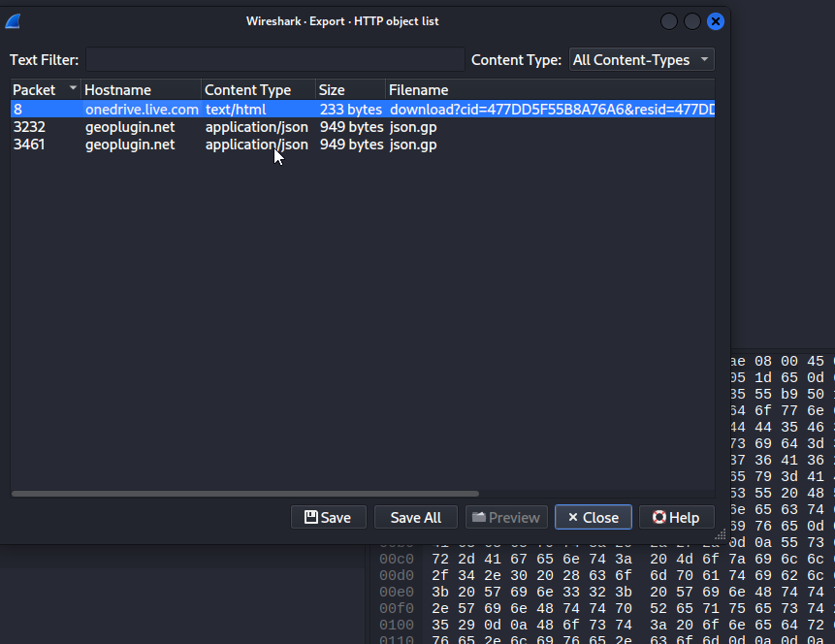Screen dimensions: 835x644
Task: Click the horizontal scrollbar of the object list
Action: tap(245, 494)
